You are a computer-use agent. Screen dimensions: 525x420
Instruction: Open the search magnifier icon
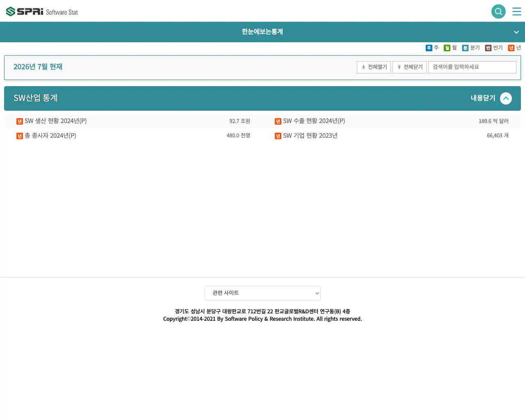(498, 11)
